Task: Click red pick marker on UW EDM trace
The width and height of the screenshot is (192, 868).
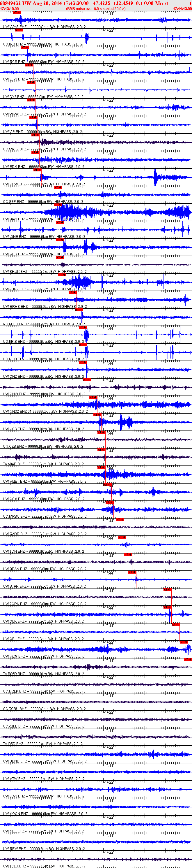Action: [35, 153]
